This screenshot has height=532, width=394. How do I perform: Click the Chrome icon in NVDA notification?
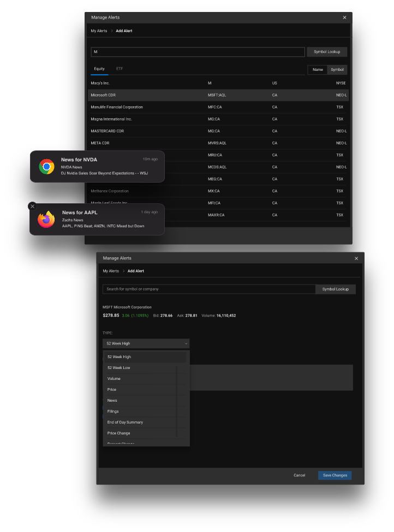47,166
